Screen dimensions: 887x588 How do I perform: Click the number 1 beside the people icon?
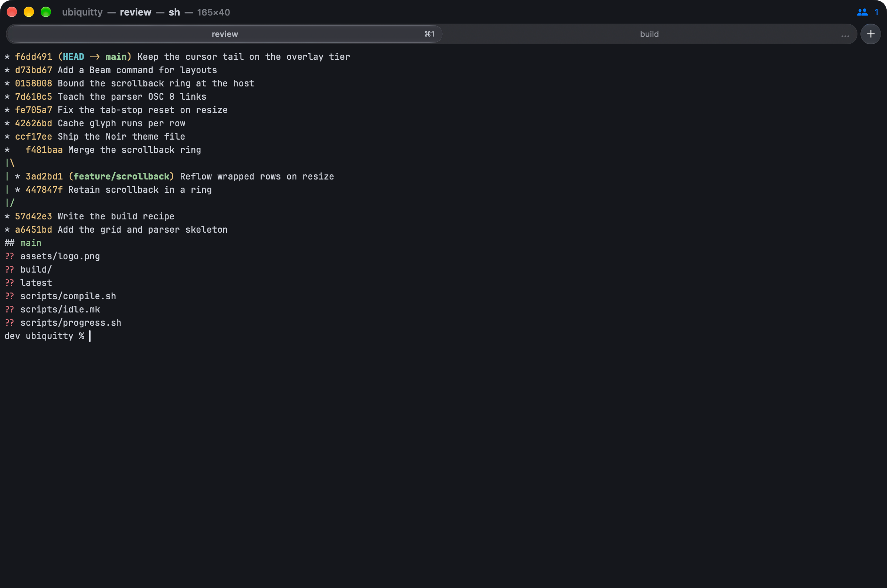(877, 13)
